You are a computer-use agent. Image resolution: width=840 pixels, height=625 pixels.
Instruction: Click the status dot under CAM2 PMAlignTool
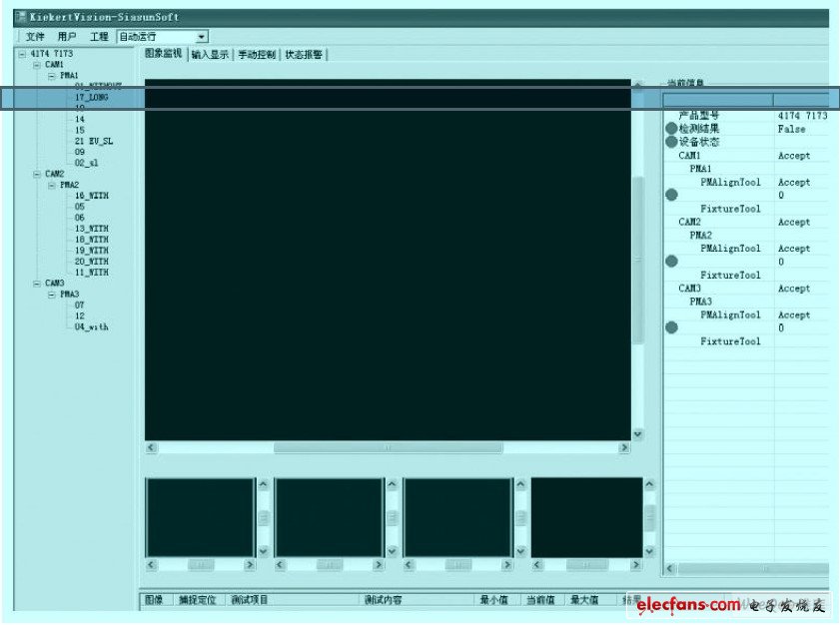671,262
